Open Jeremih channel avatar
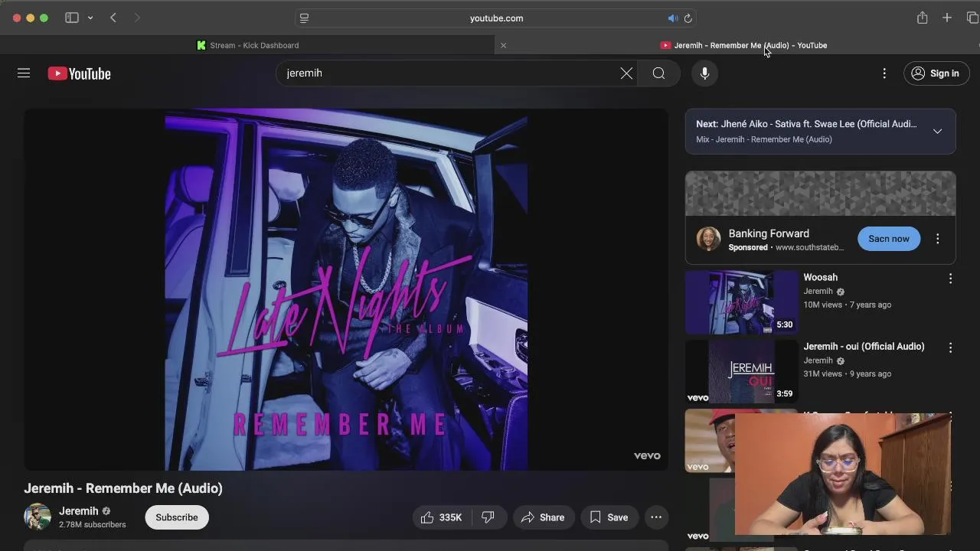 [x=38, y=517]
